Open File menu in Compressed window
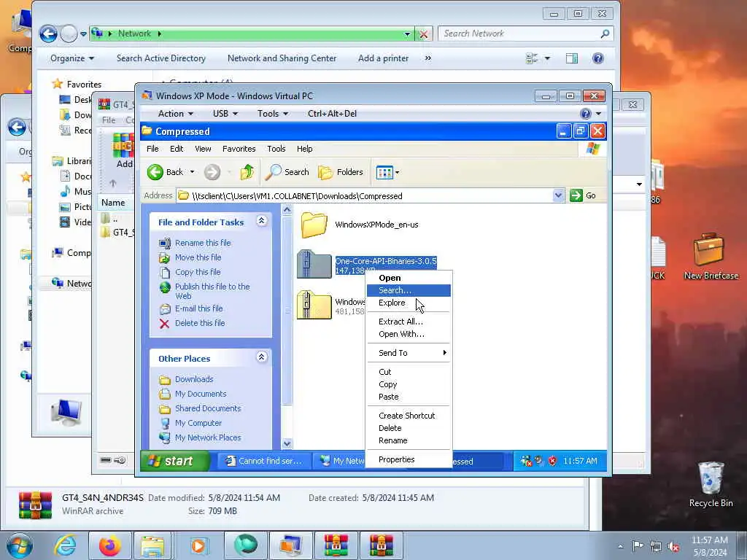747x560 pixels. pos(152,149)
